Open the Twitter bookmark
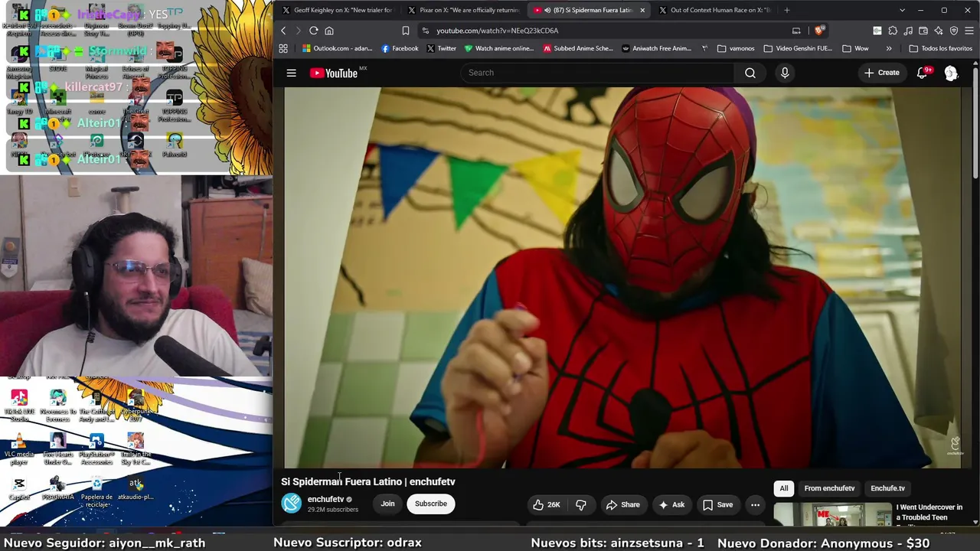This screenshot has width=980, height=551. 441,48
